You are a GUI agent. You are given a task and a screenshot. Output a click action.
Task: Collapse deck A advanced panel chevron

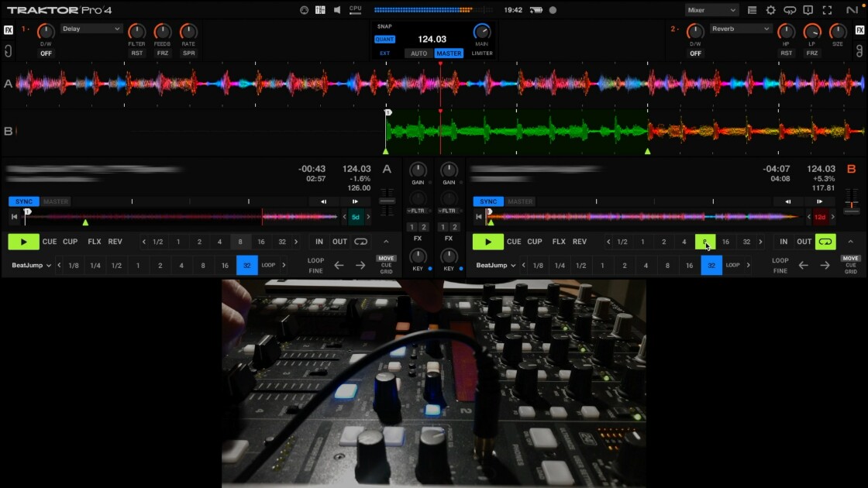[x=386, y=242]
